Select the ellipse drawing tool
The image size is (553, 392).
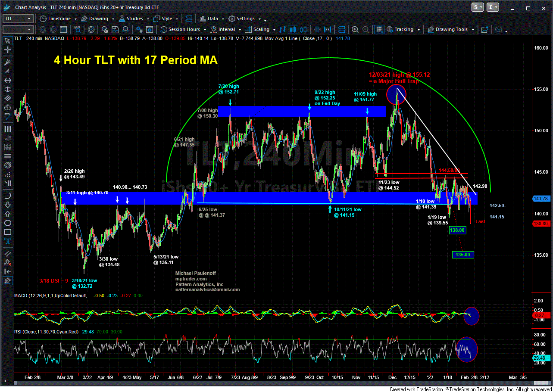point(7,223)
